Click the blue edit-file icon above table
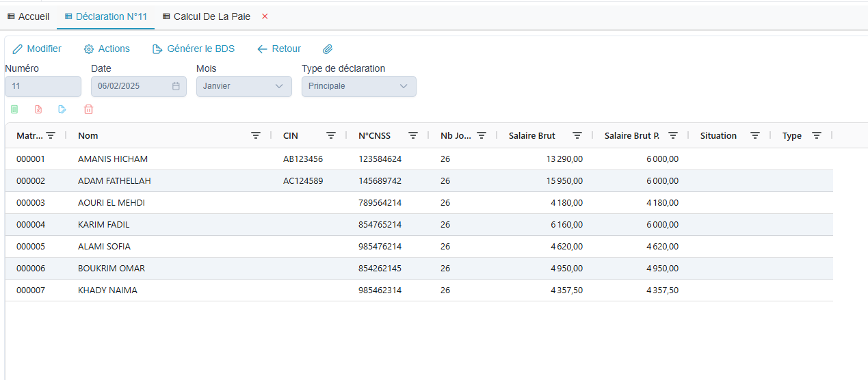The height and width of the screenshot is (380, 868). 62,109
